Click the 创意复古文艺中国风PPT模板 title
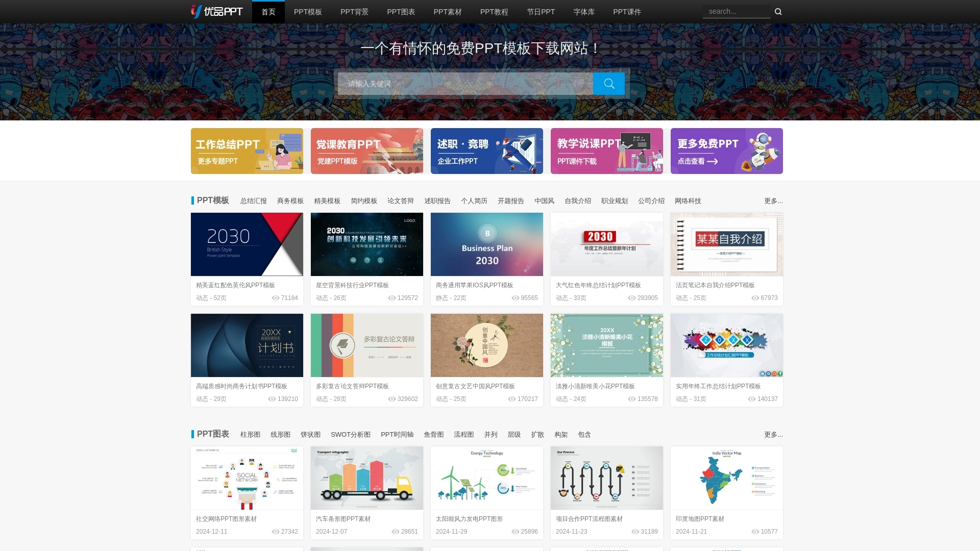 (475, 386)
